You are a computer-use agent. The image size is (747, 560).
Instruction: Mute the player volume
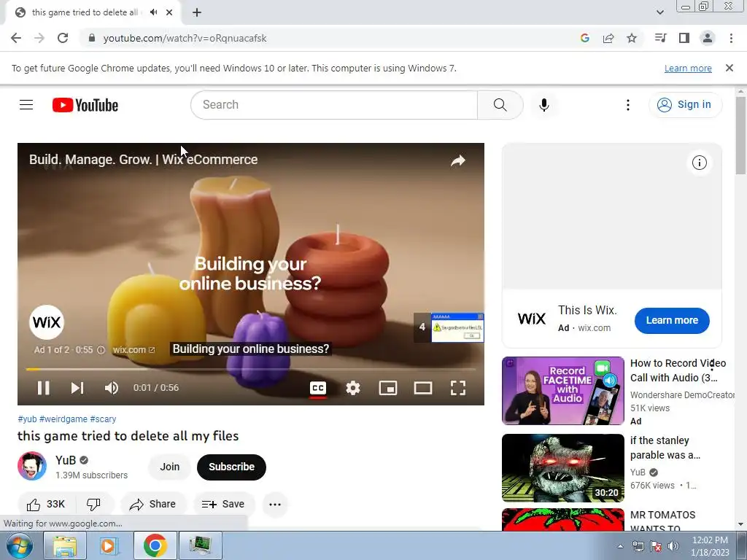pos(112,388)
